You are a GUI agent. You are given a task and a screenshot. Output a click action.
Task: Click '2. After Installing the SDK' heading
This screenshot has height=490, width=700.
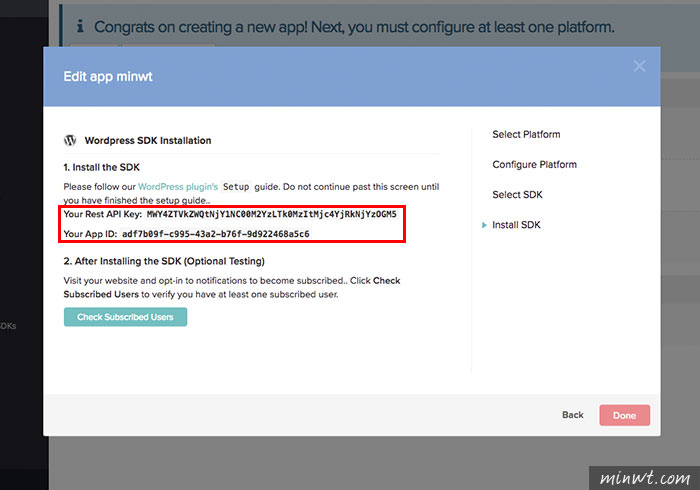click(x=164, y=261)
